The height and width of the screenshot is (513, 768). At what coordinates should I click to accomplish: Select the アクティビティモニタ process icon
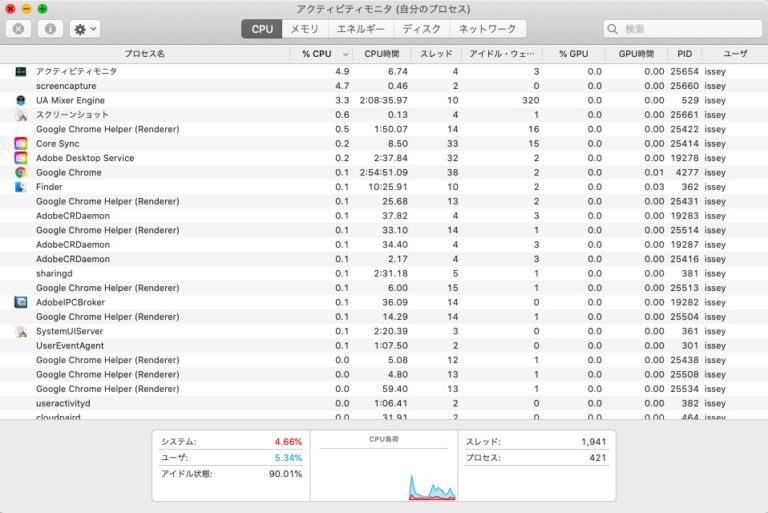point(21,72)
